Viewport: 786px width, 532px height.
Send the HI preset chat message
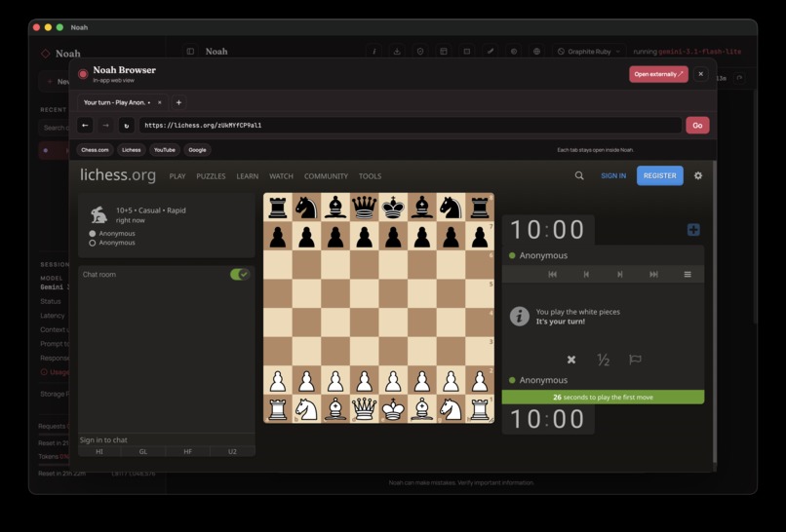pos(99,452)
